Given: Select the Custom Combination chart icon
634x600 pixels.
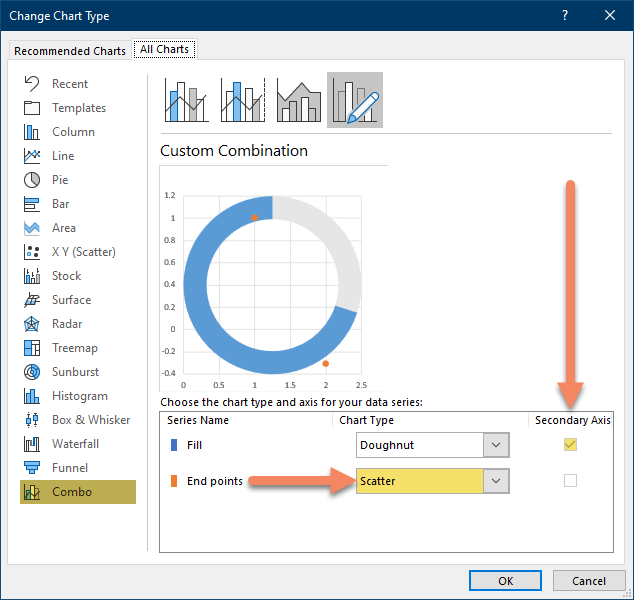Looking at the screenshot, I should 355,100.
